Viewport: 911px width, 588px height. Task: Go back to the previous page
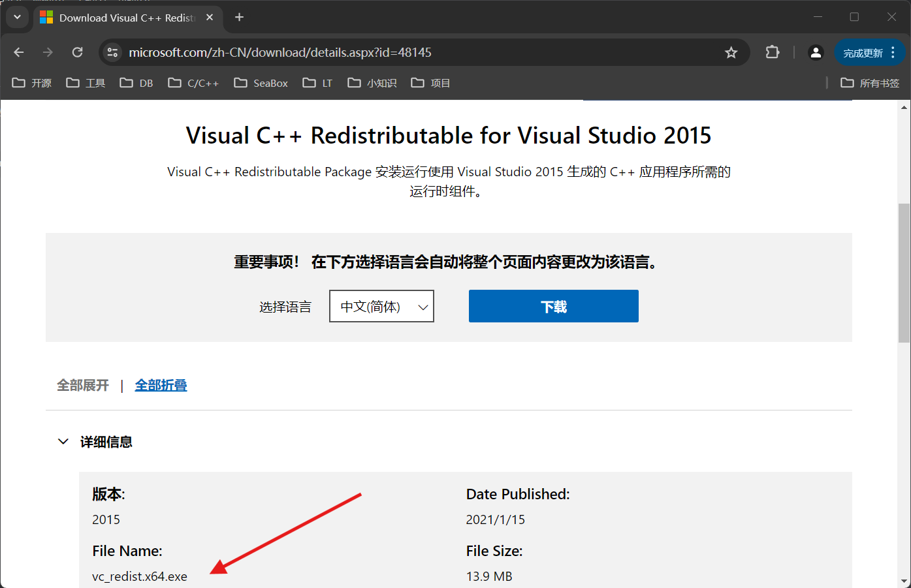pyautogui.click(x=19, y=52)
